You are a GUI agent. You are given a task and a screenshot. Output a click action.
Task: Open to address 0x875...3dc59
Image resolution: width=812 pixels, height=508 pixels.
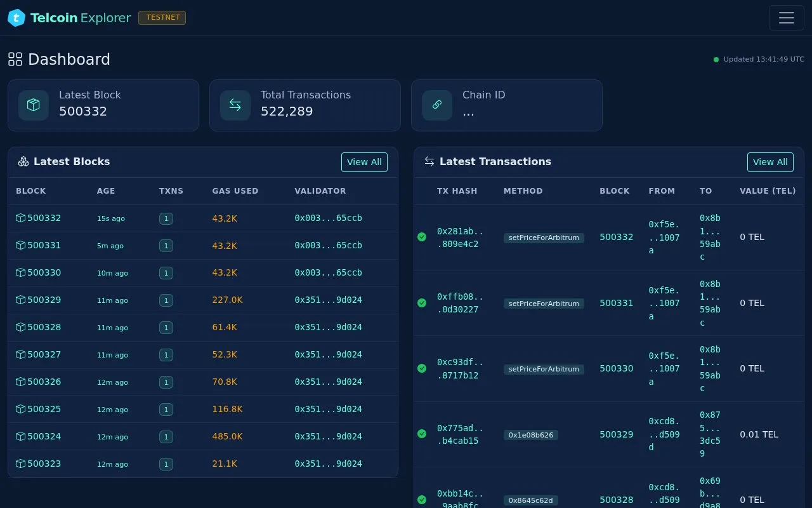click(710, 434)
